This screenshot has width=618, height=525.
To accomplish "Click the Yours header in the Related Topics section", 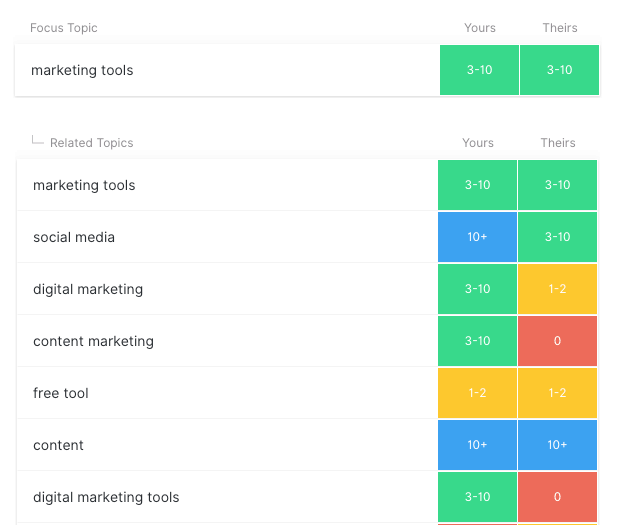I will (478, 143).
